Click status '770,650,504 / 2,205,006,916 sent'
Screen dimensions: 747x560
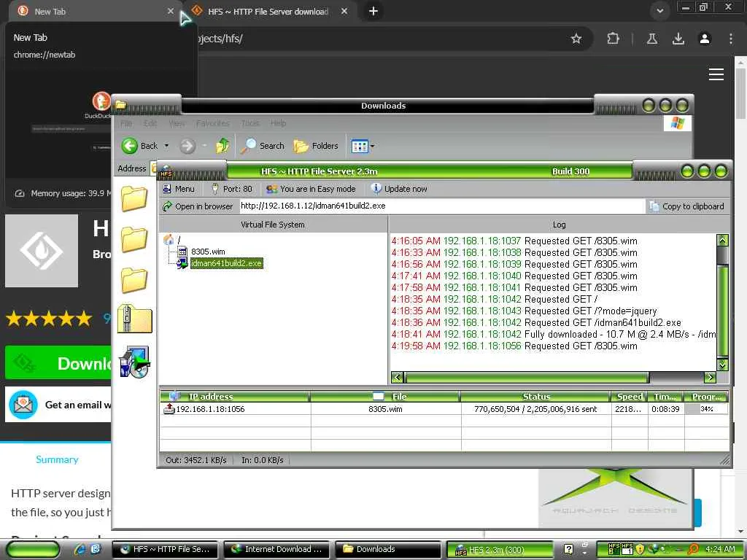535,409
